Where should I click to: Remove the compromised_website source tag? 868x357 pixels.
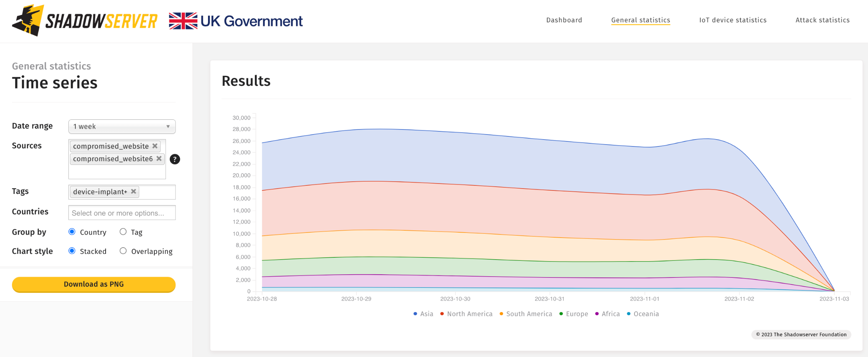pyautogui.click(x=155, y=146)
